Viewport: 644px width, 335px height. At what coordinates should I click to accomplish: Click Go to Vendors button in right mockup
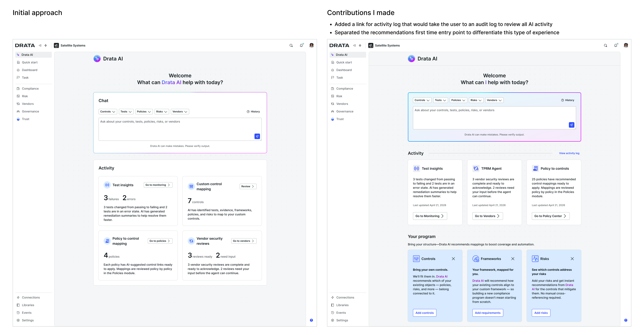pos(487,216)
